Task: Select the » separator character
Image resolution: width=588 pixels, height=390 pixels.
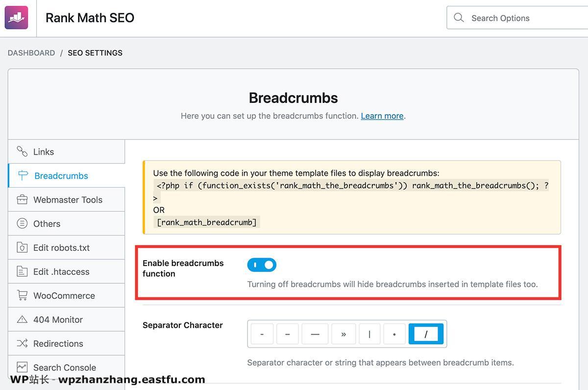Action: (x=343, y=334)
